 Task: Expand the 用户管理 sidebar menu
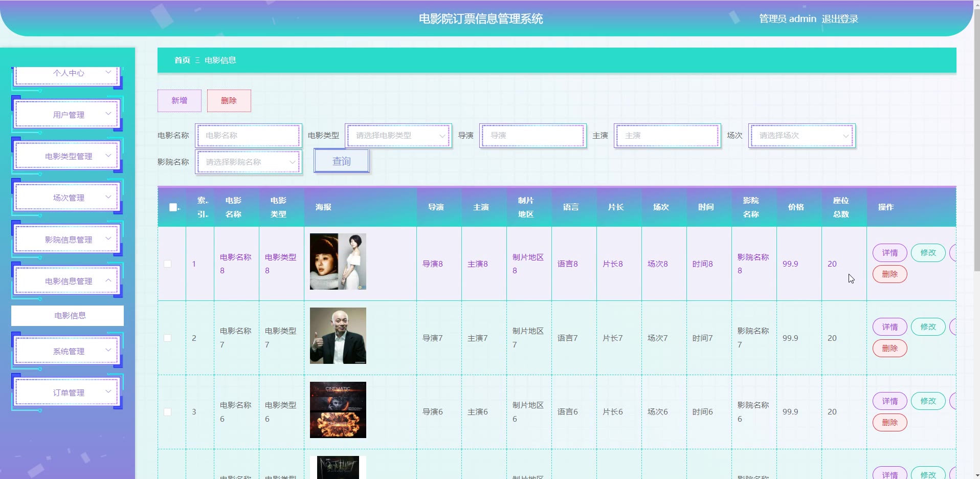[67, 115]
